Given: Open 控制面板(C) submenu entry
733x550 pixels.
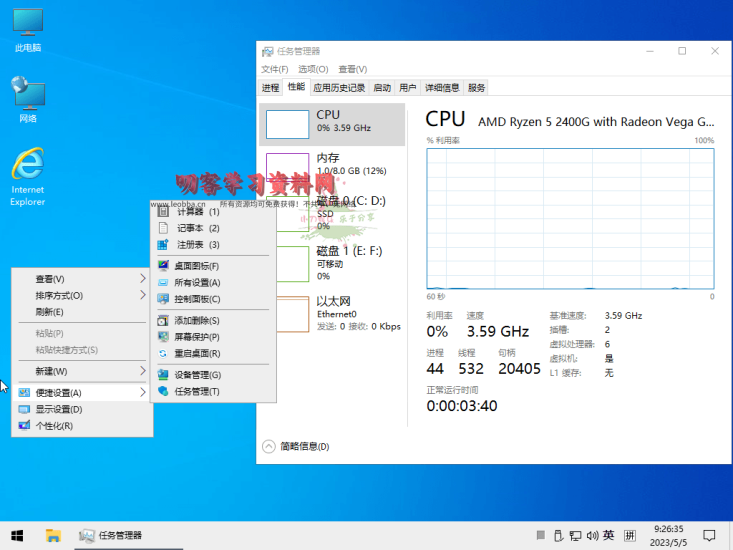Looking at the screenshot, I should click(x=213, y=299).
